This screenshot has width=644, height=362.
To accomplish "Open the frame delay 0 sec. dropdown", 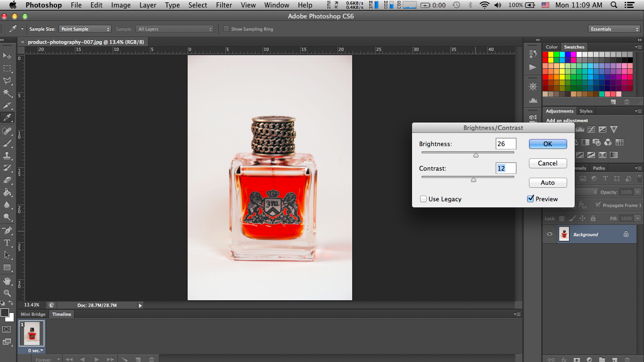I will pos(36,350).
